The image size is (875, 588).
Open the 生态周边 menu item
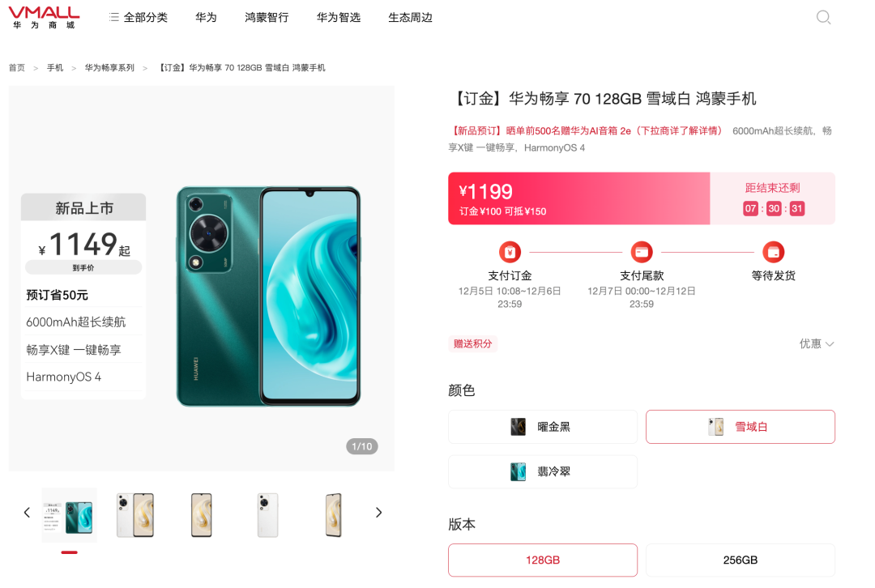pos(410,17)
